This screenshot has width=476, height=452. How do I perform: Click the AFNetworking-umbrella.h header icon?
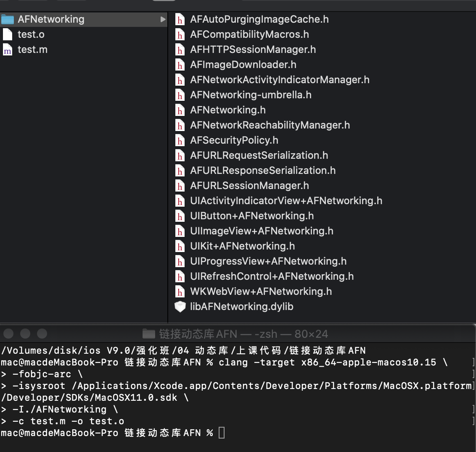tap(180, 95)
